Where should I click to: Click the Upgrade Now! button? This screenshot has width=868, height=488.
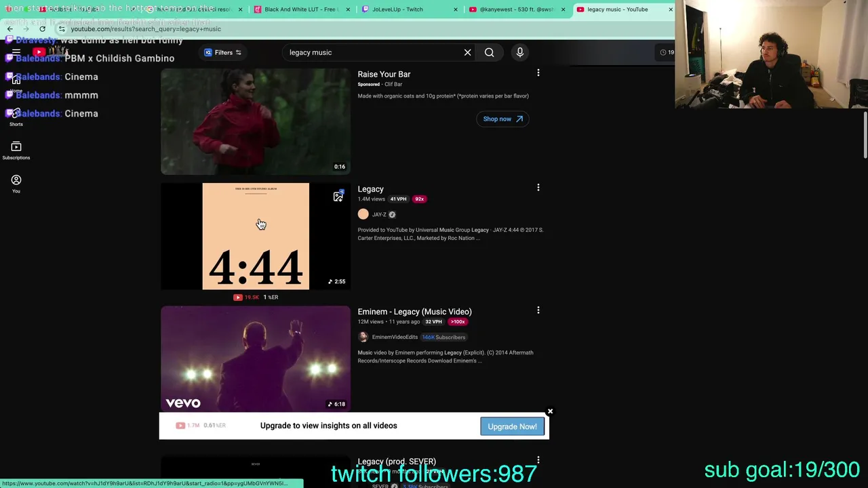(512, 426)
